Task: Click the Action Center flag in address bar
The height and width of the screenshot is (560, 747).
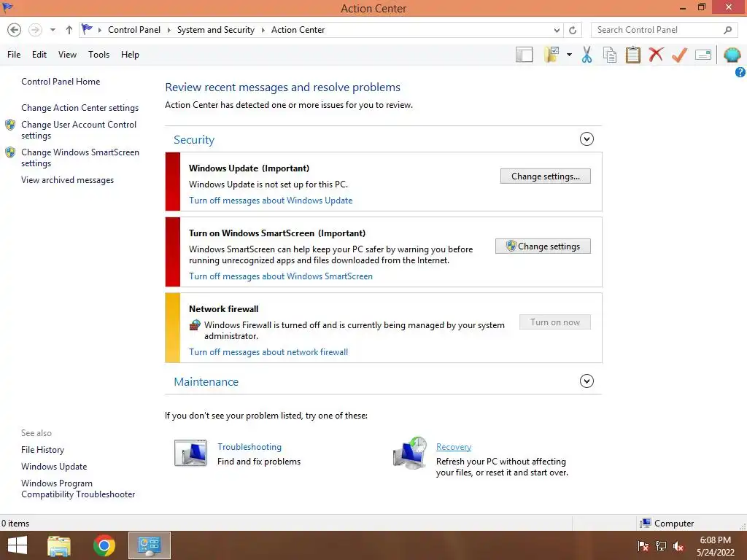Action: 87,29
